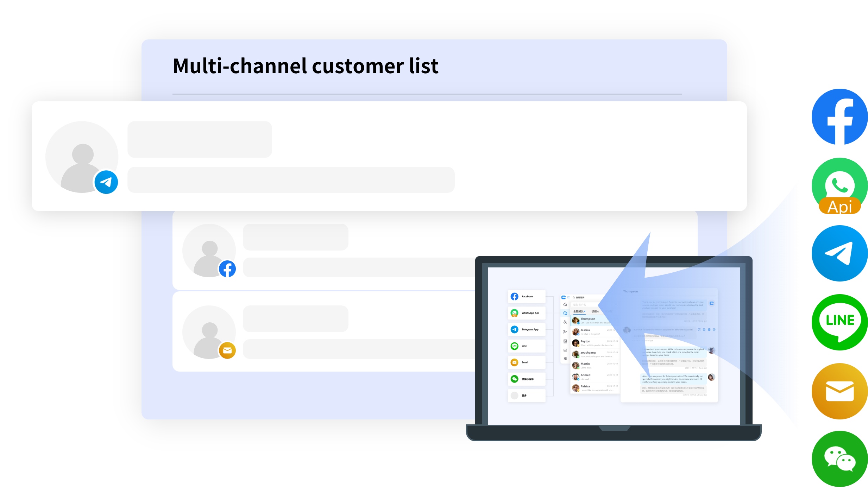Click the large orange Email envelope icon

point(839,391)
